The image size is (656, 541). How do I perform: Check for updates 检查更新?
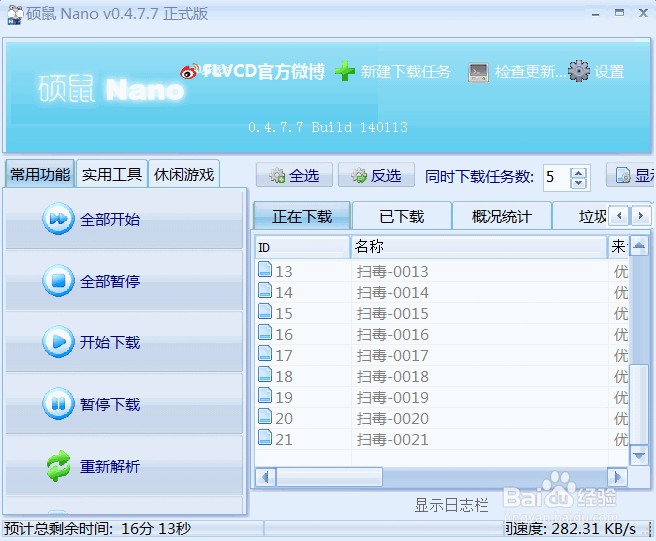[x=530, y=72]
